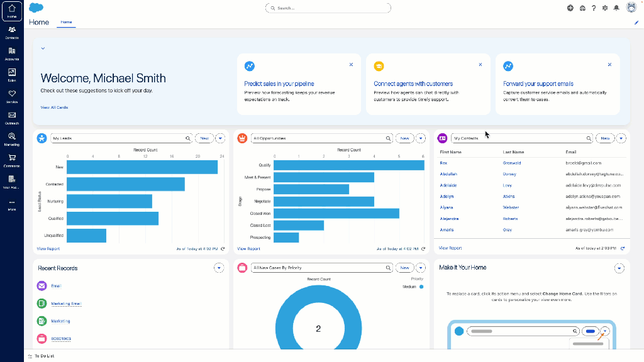Open the dropdown beside New on My Contacts
Screen dimensions: 644x362
click(621, 138)
